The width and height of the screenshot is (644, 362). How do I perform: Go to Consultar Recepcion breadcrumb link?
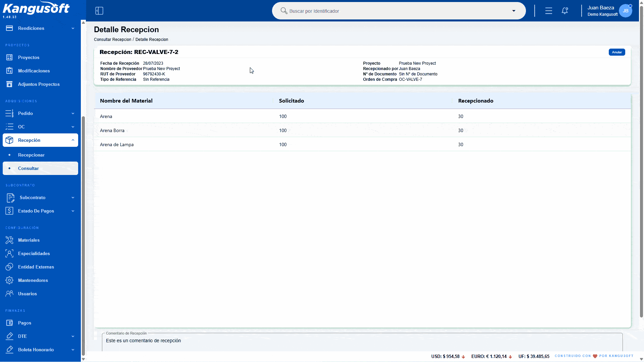pyautogui.click(x=112, y=40)
